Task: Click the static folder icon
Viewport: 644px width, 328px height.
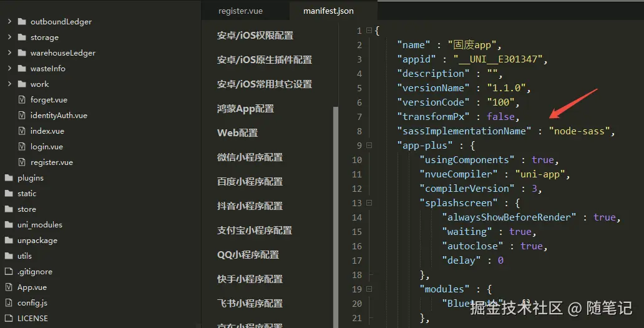Action: pos(9,193)
